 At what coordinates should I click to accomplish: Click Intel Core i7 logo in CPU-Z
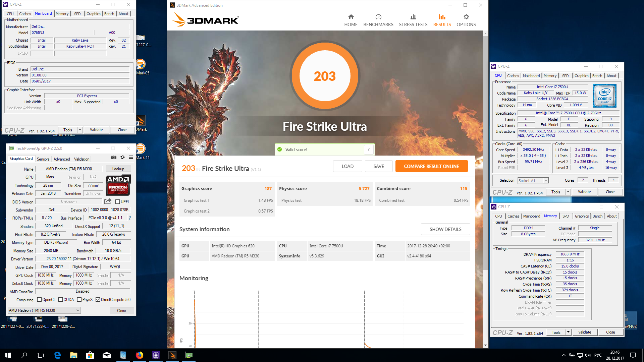604,96
